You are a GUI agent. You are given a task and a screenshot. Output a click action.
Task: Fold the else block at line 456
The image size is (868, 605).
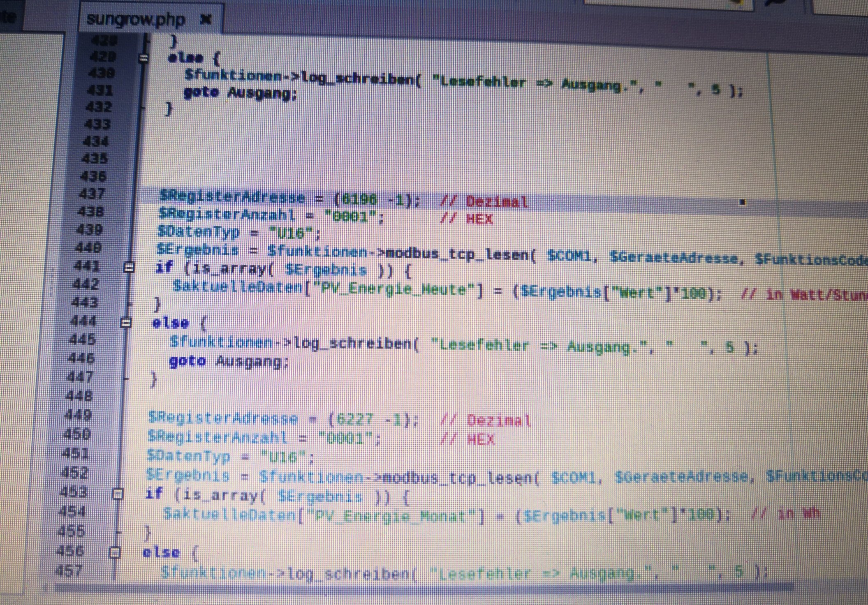coord(115,552)
